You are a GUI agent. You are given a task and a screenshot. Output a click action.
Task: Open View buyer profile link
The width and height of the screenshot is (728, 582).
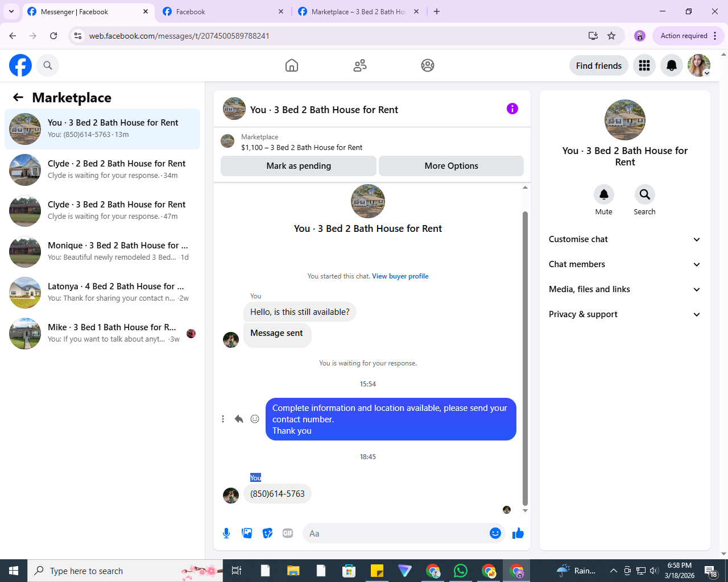(400, 276)
